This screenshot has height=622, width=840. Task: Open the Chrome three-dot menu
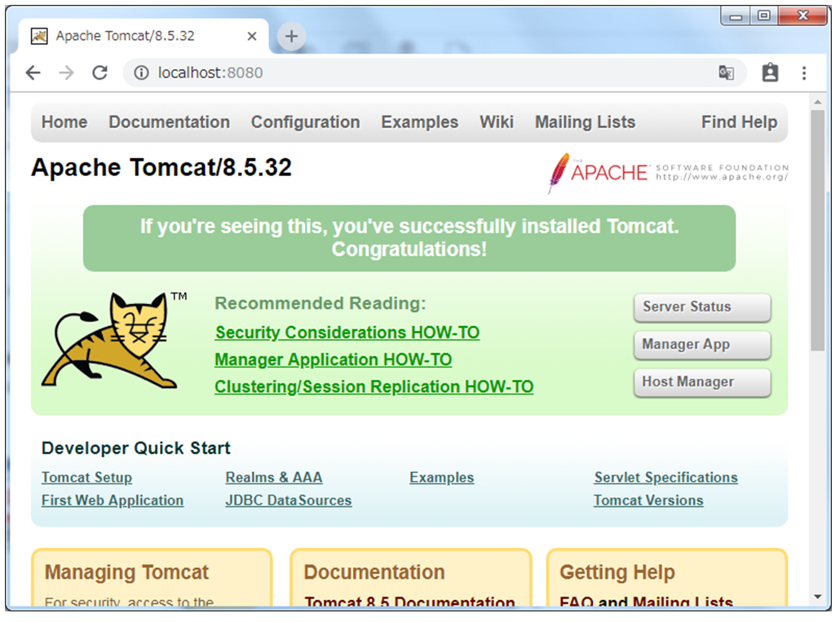803,73
